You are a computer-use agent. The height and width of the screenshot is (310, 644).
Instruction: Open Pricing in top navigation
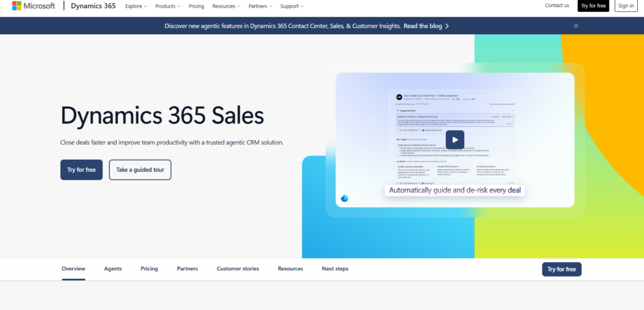(x=196, y=6)
